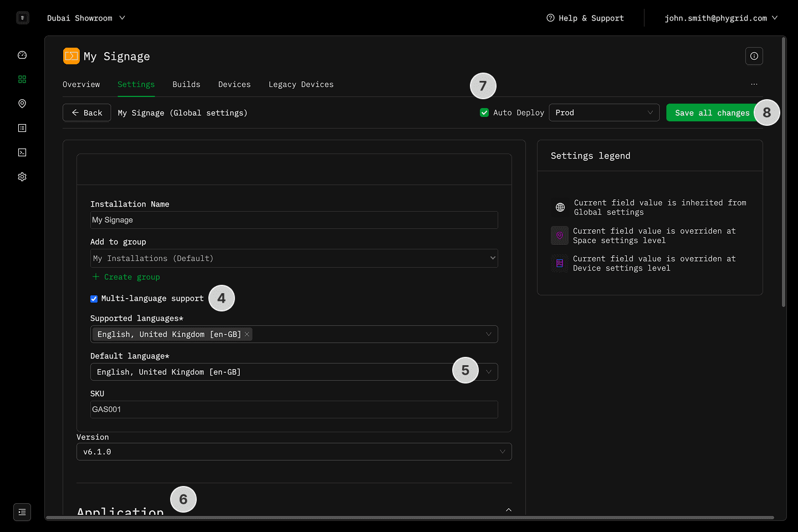Open the Dubai Showroom tenant dropdown
This screenshot has height=532, width=798.
coord(86,18)
